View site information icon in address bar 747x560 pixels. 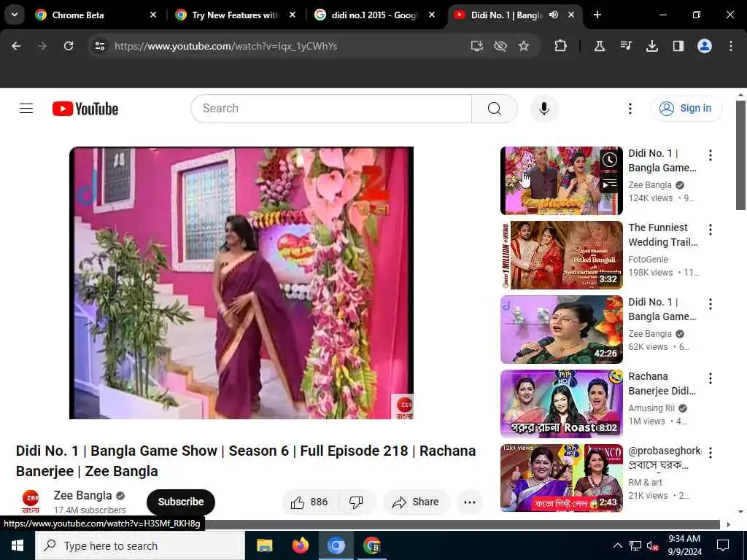pos(99,46)
